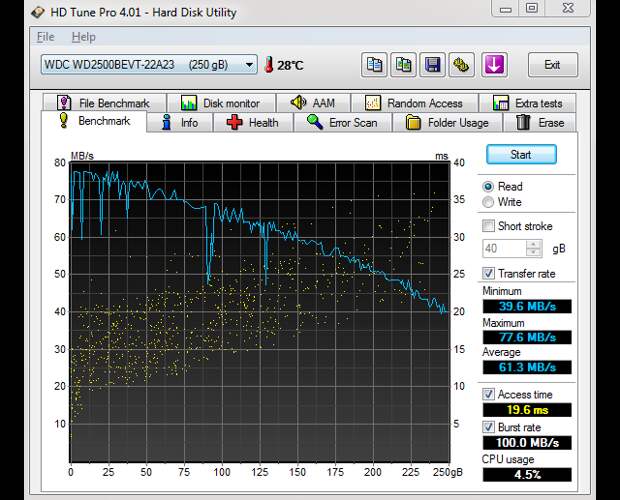Switch to the Info tab

point(180,123)
